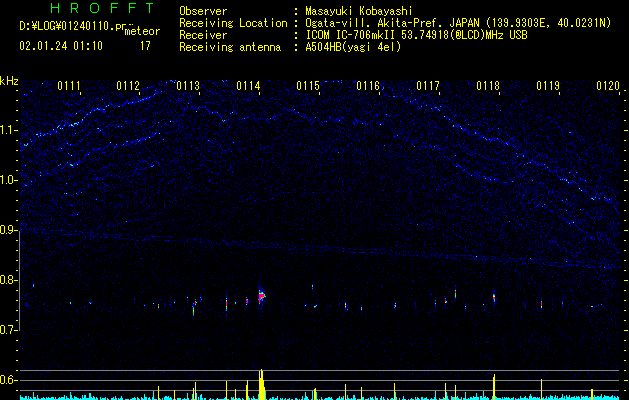Screen dimensions: 629x400
Task: Click the 0120 time marker
Action: coord(608,86)
